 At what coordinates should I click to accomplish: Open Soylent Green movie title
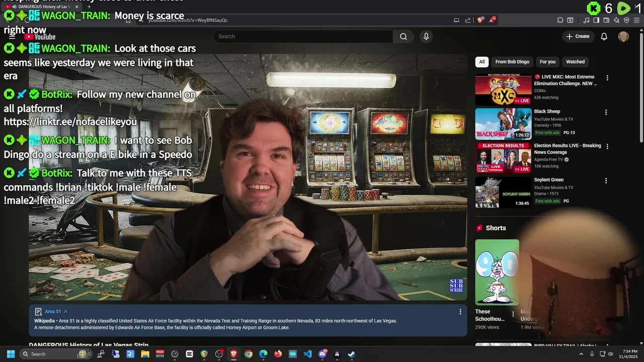[x=548, y=180]
